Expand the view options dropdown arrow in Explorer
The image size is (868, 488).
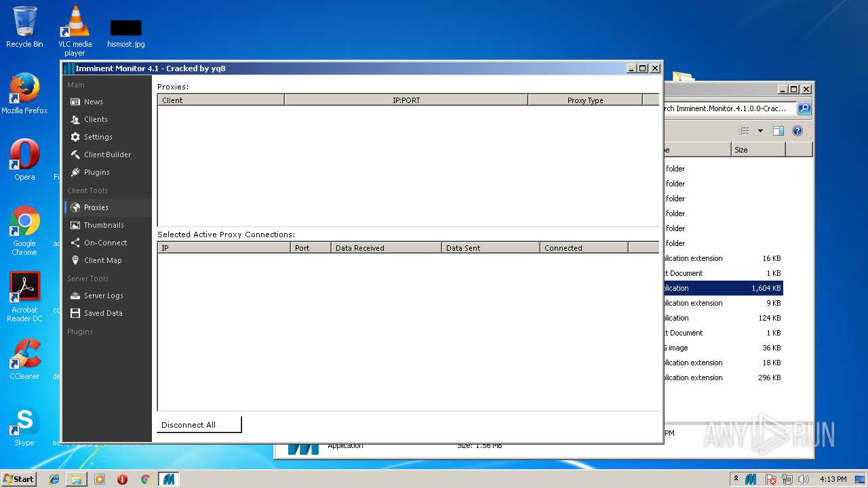[760, 131]
